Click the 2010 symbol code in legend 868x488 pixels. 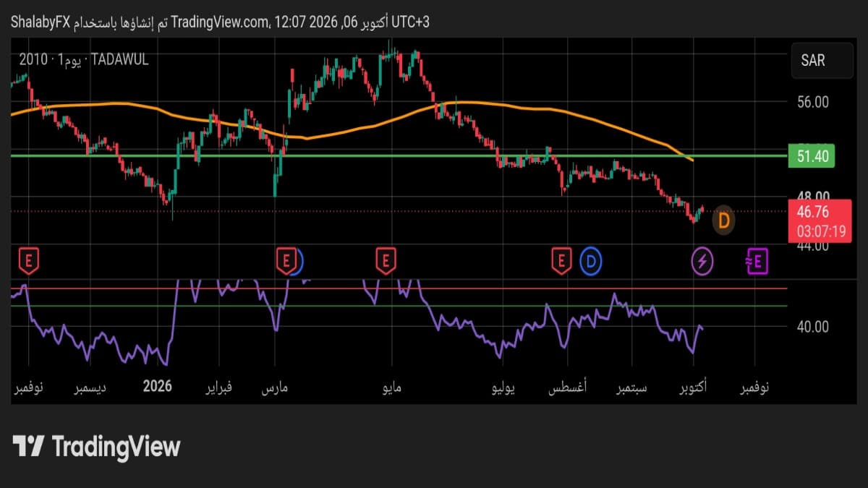coord(34,60)
